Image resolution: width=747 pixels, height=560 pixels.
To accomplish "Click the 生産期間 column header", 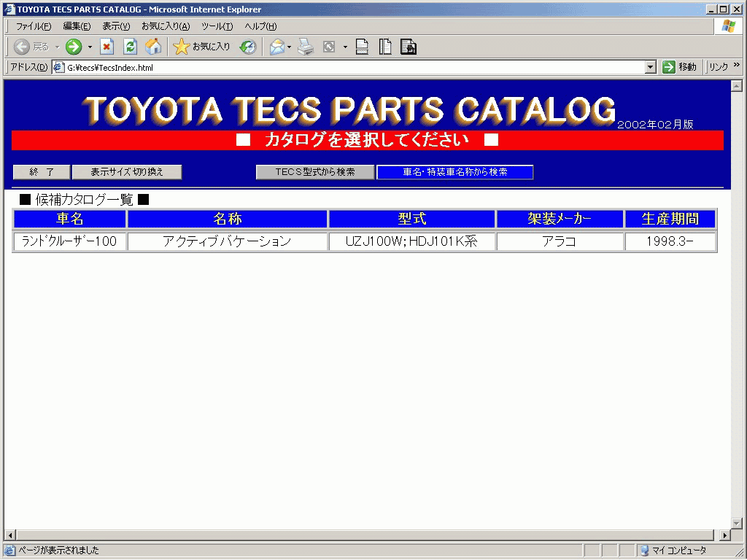I will tap(670, 219).
